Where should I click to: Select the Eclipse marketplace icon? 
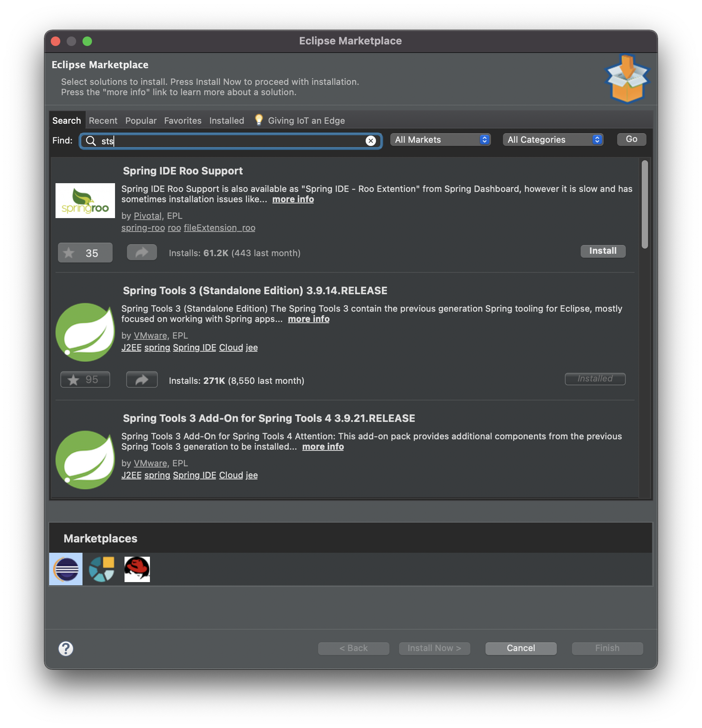tap(66, 569)
